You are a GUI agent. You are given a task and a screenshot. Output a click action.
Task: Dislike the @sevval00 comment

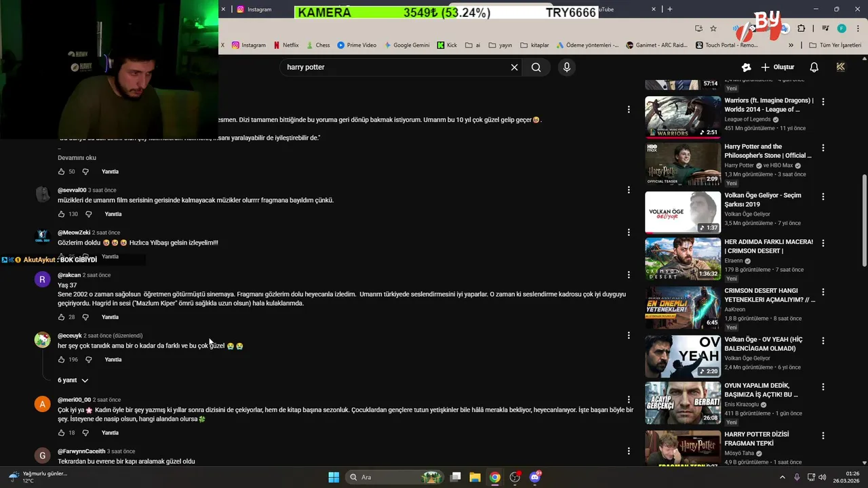coord(89,214)
